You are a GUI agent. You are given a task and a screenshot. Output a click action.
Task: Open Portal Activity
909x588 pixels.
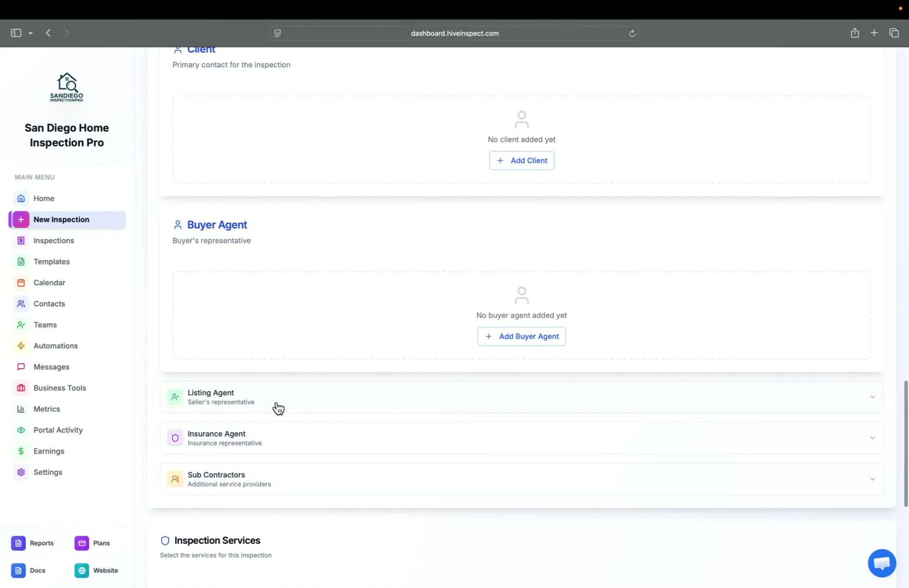[x=58, y=430]
